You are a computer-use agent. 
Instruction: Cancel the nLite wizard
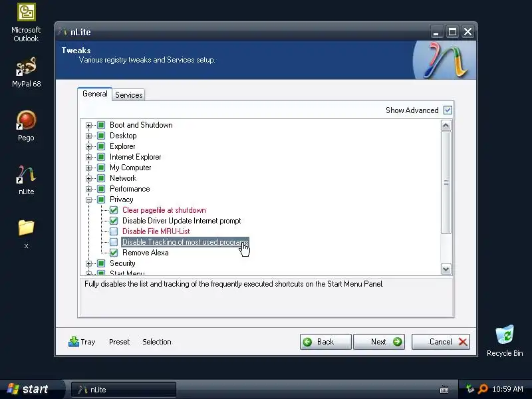(441, 342)
